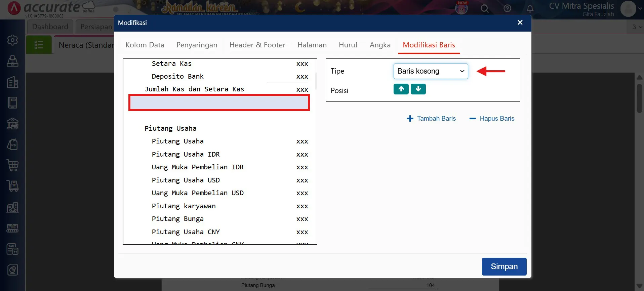This screenshot has height=291, width=644.
Task: Click the green list icon beside Neraca
Action: point(39,45)
